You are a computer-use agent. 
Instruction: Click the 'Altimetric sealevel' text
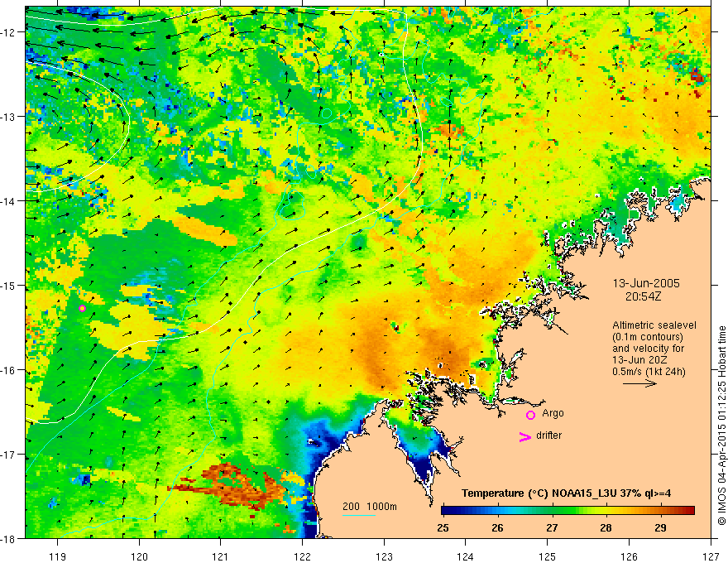[x=654, y=325]
